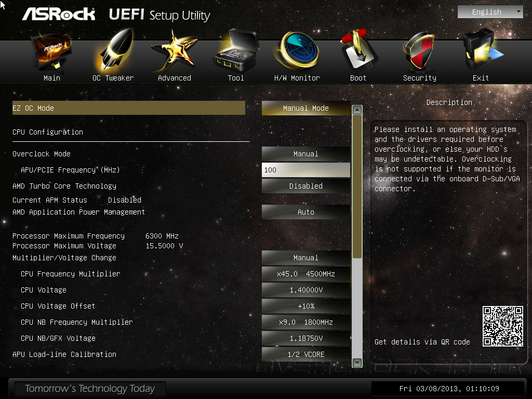Switch to the Tool tab label
This screenshot has height=399, width=532.
click(236, 78)
